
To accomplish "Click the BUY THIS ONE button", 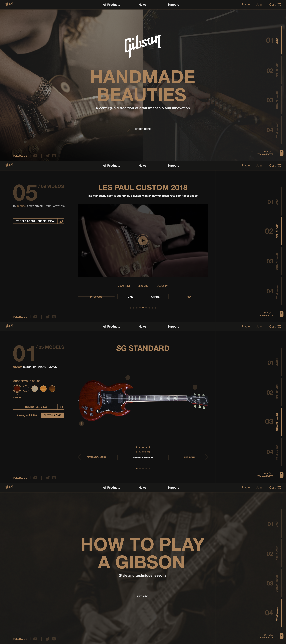I will click(x=52, y=415).
